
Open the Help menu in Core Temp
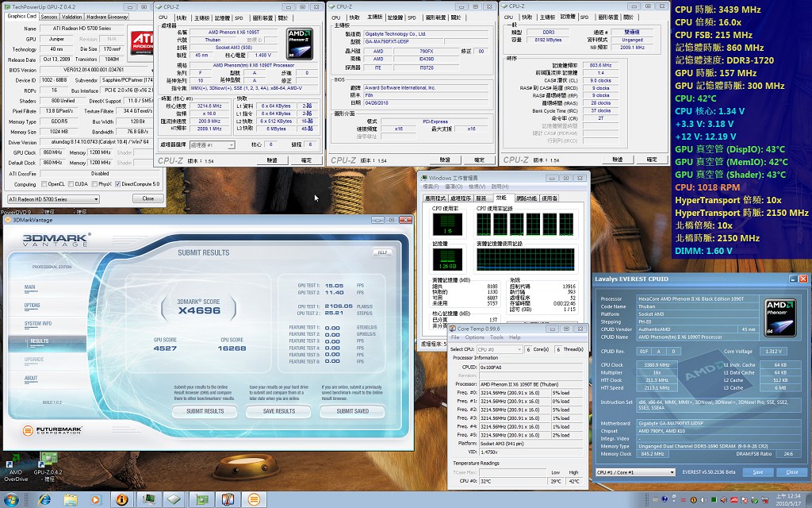(515, 337)
